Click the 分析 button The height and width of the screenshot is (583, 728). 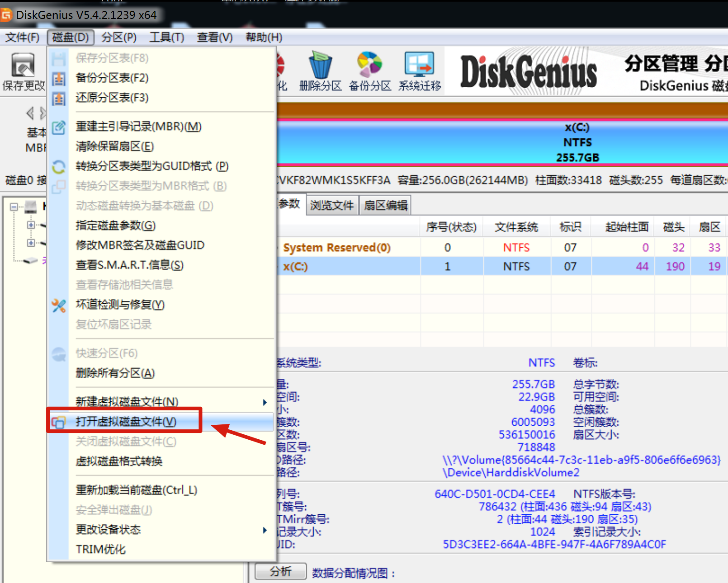pyautogui.click(x=281, y=572)
